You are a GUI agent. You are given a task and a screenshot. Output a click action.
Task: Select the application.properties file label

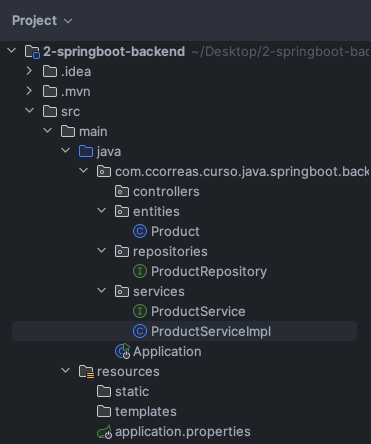pyautogui.click(x=183, y=432)
